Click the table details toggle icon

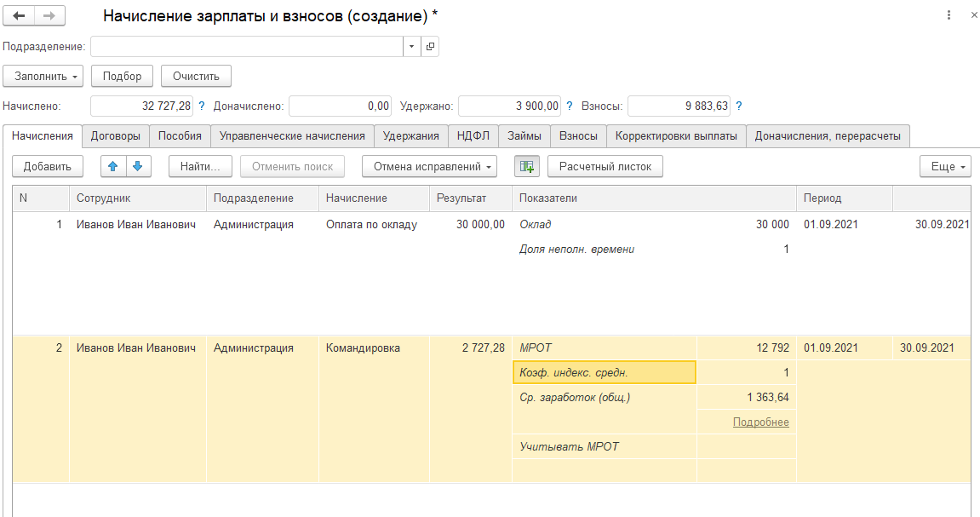point(527,166)
